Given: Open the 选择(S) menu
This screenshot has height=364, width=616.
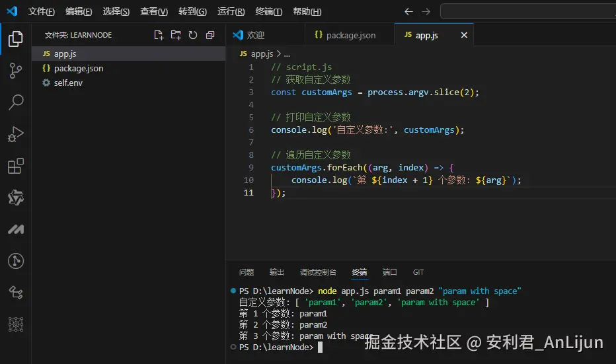Looking at the screenshot, I should 116,11.
